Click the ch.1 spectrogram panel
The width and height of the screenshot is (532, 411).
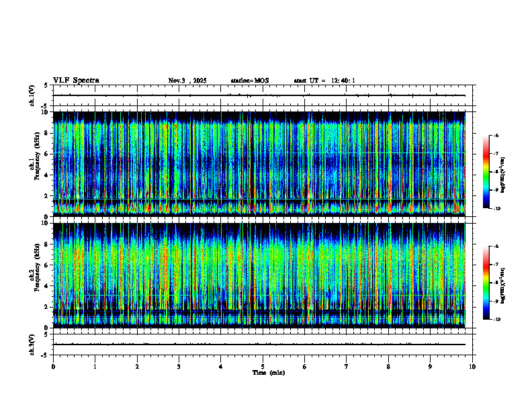[259, 164]
